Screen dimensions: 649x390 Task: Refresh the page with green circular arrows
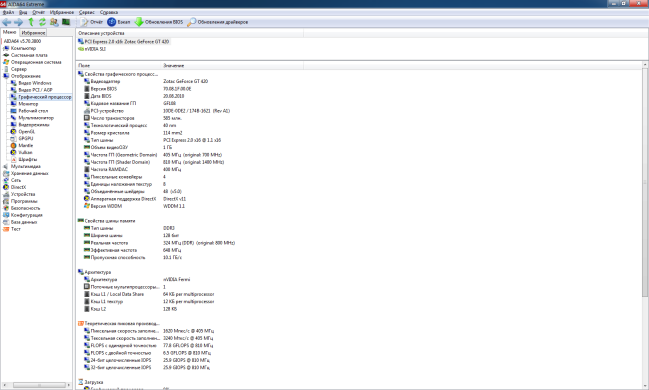click(x=42, y=22)
